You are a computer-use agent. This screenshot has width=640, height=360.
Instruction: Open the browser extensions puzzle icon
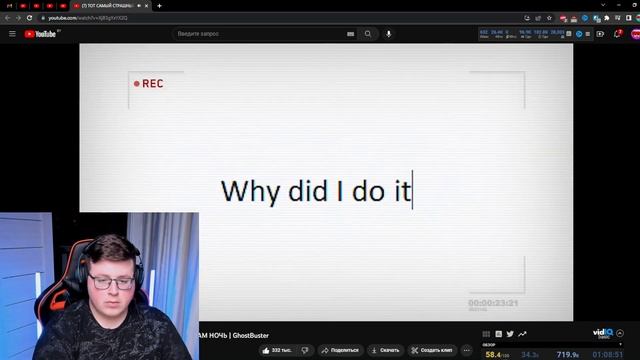pyautogui.click(x=607, y=18)
